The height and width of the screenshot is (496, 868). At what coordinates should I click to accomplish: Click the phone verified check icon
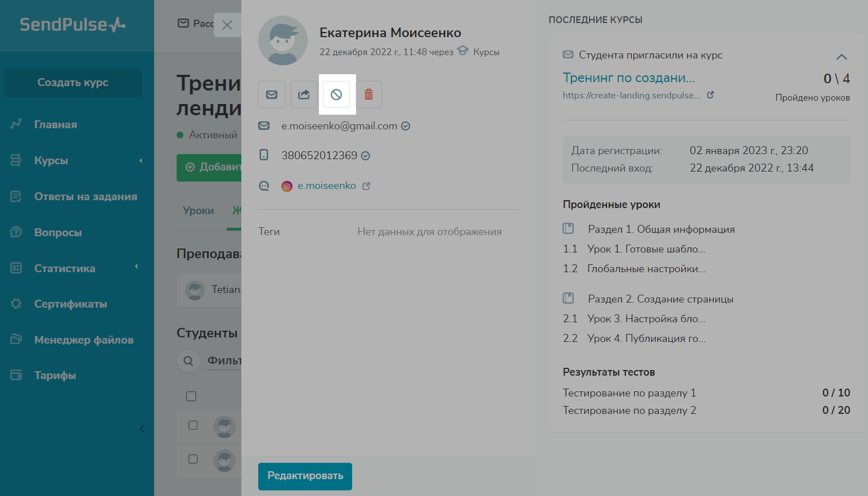pos(366,156)
